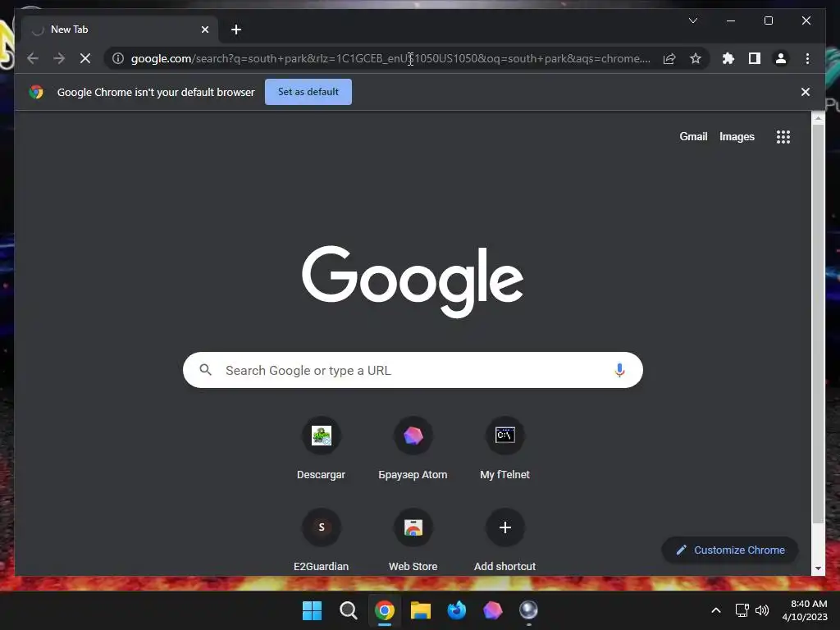Open the tab search dropdown arrow

click(692, 21)
